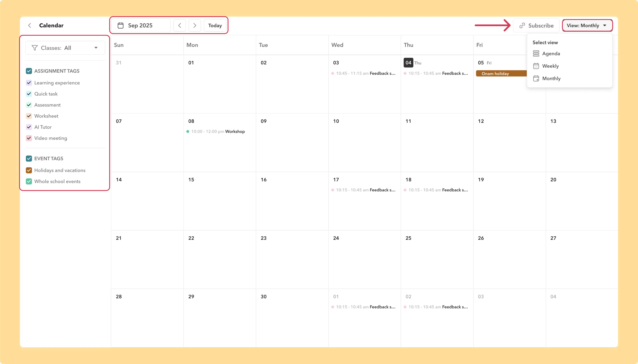Click the link icon on Subscribe
638x364 pixels.
click(522, 26)
